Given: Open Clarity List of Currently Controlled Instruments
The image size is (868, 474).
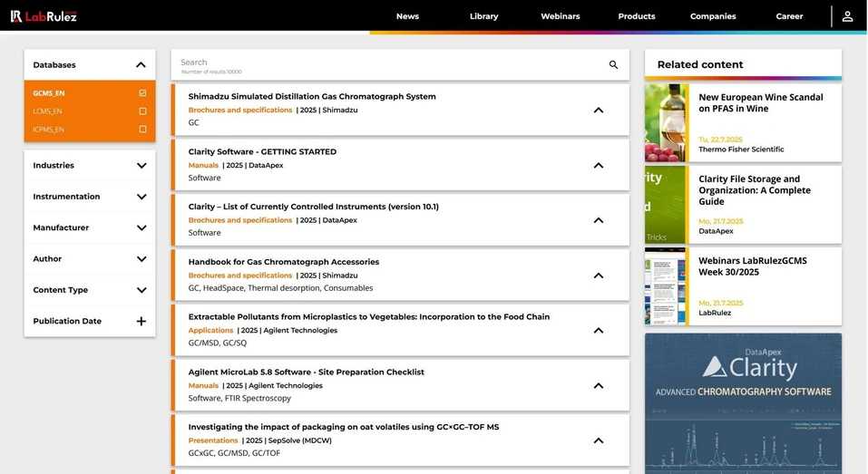Looking at the screenshot, I should click(313, 207).
